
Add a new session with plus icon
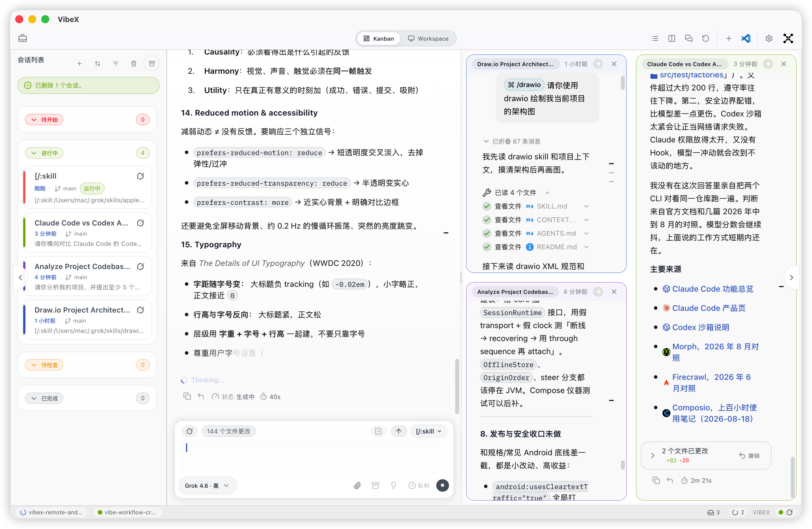click(79, 63)
